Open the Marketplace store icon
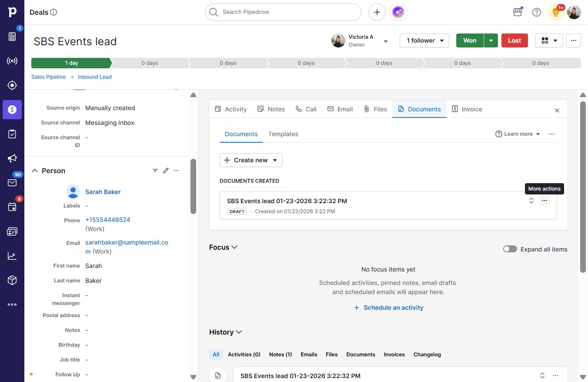The width and height of the screenshot is (588, 382). pos(518,12)
